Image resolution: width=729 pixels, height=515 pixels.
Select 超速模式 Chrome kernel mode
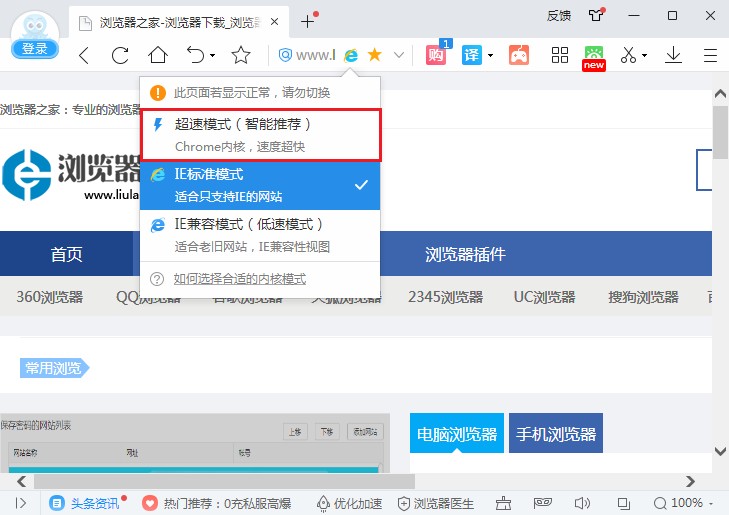260,135
